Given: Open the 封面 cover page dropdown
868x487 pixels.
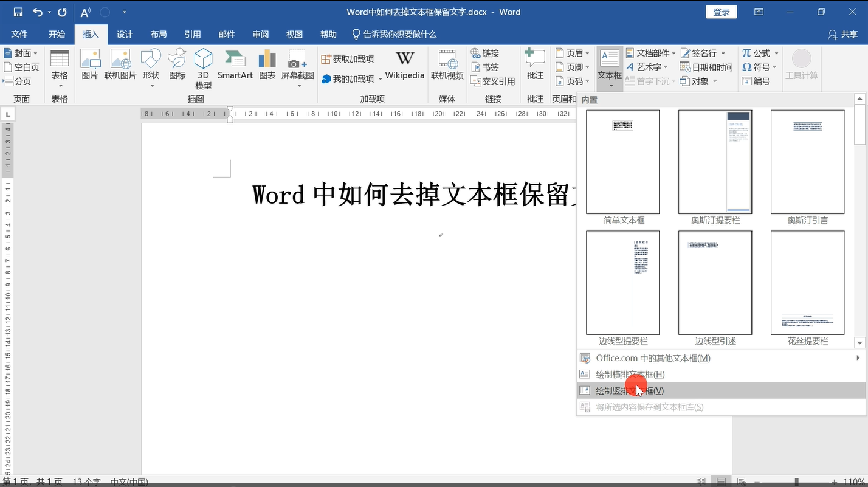Looking at the screenshot, I should pos(21,53).
